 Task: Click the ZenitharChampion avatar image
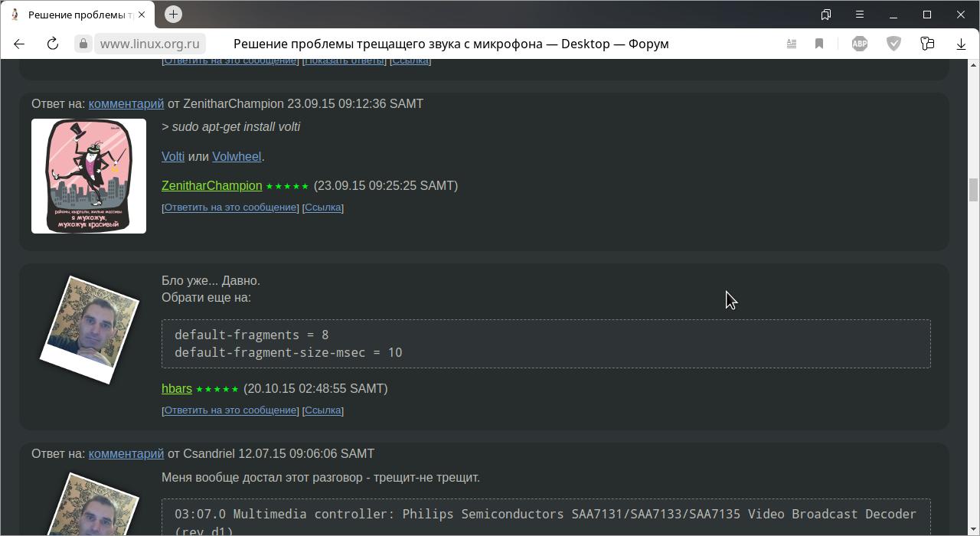click(x=89, y=175)
